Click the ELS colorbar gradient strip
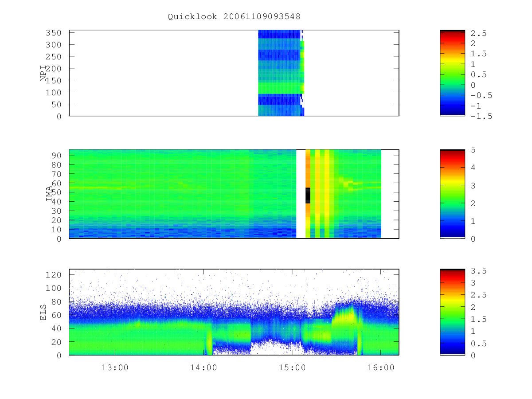The width and height of the screenshot is (532, 399). [x=452, y=312]
